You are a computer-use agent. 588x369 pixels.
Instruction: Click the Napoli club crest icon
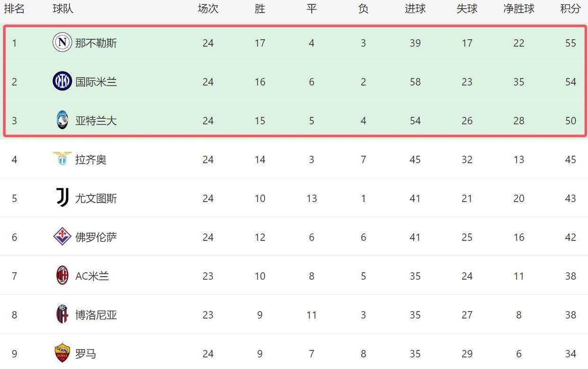tap(62, 43)
